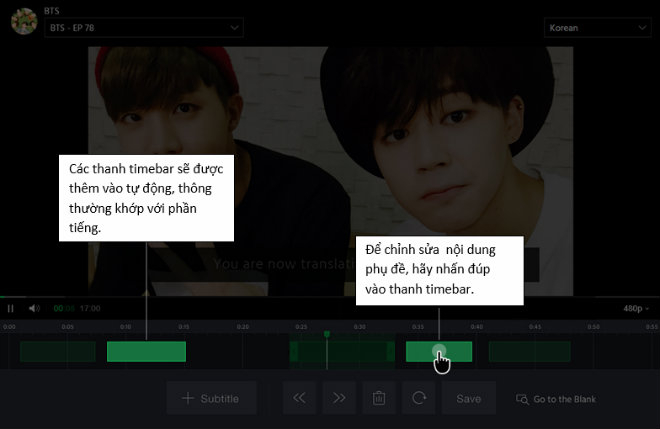Open the BTS - EP 78 episode dropdown
Screen dimensions: 660x429
pos(144,28)
